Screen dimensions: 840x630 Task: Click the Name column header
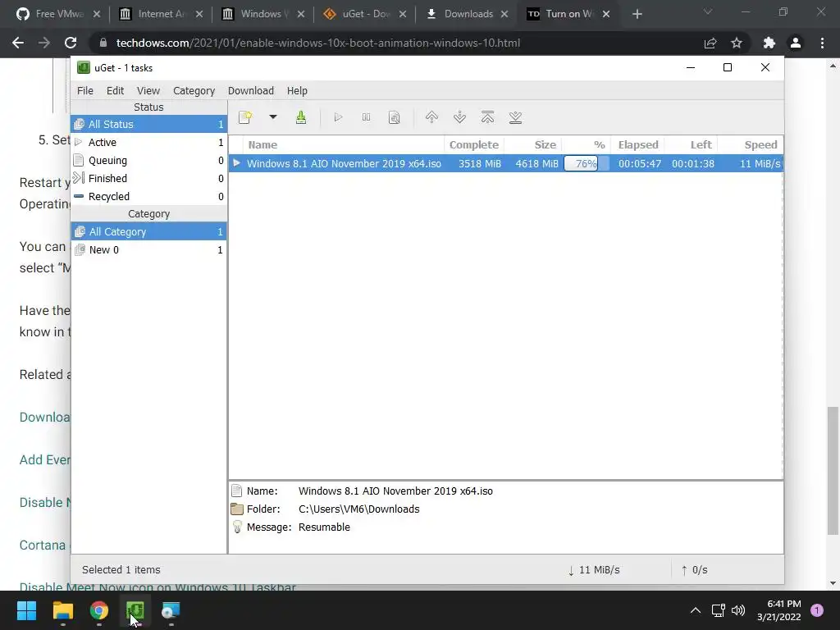(344, 144)
